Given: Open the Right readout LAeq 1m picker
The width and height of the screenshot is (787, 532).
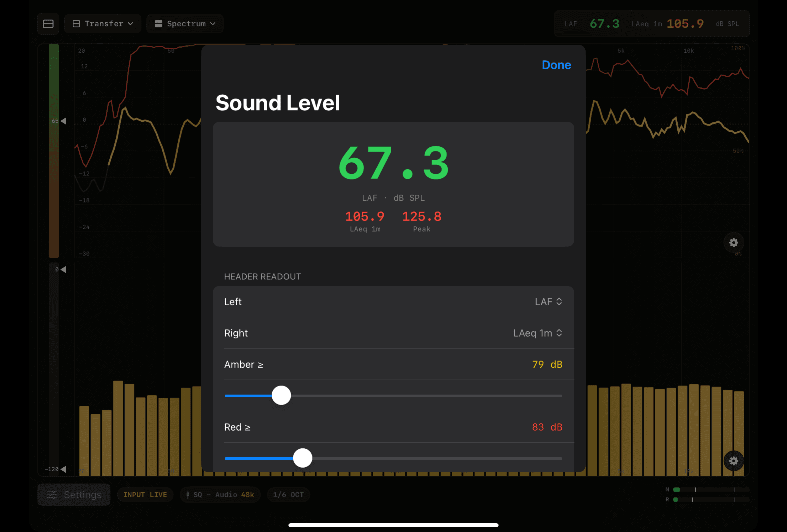Looking at the screenshot, I should pyautogui.click(x=538, y=333).
